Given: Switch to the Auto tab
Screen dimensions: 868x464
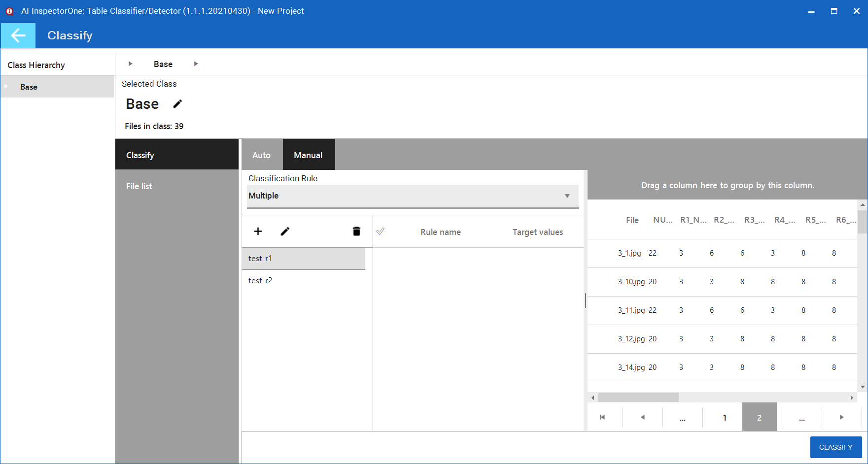Looking at the screenshot, I should [x=261, y=155].
